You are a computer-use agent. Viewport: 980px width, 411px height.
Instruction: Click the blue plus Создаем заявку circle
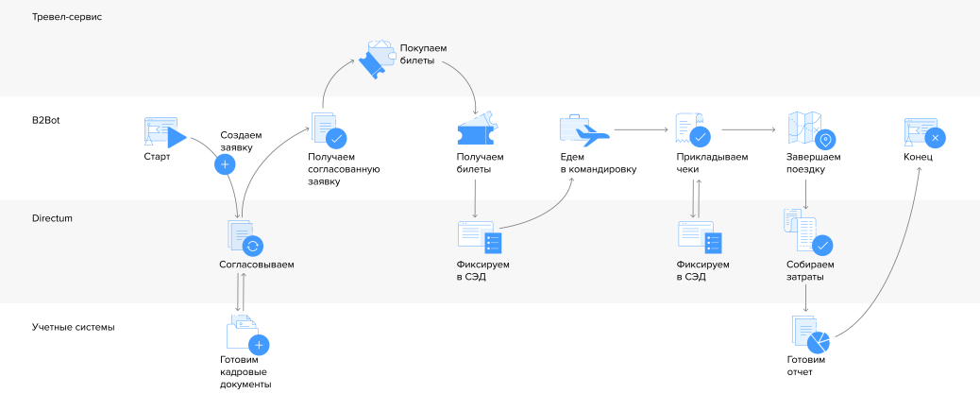(x=225, y=164)
